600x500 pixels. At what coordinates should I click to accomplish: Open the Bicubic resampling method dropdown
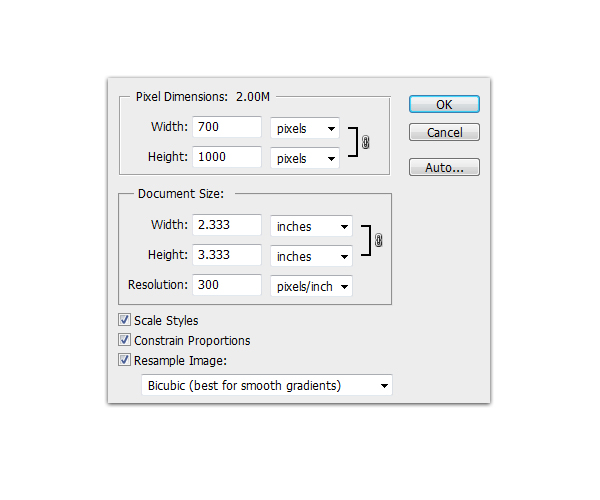click(x=266, y=386)
